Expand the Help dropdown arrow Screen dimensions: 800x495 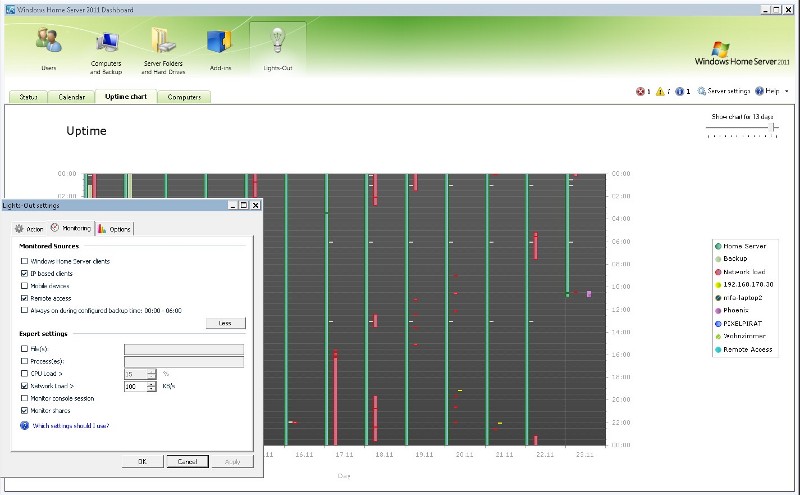787,91
